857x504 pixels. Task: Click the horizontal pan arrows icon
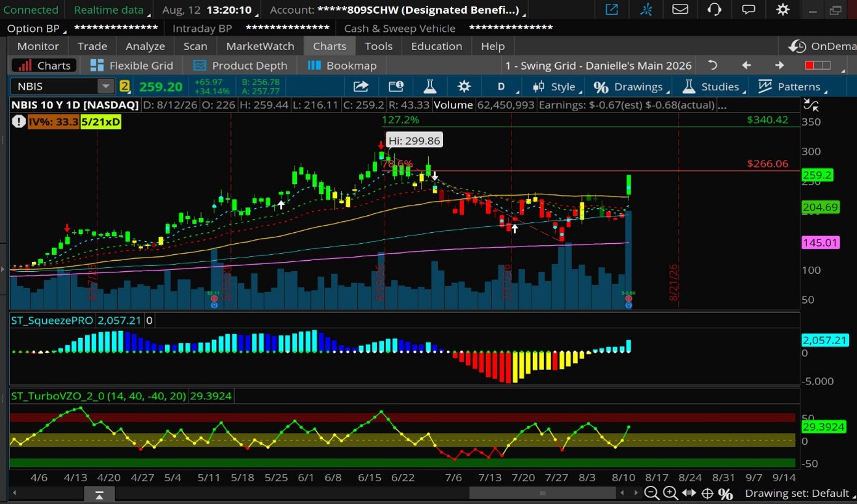(x=690, y=493)
